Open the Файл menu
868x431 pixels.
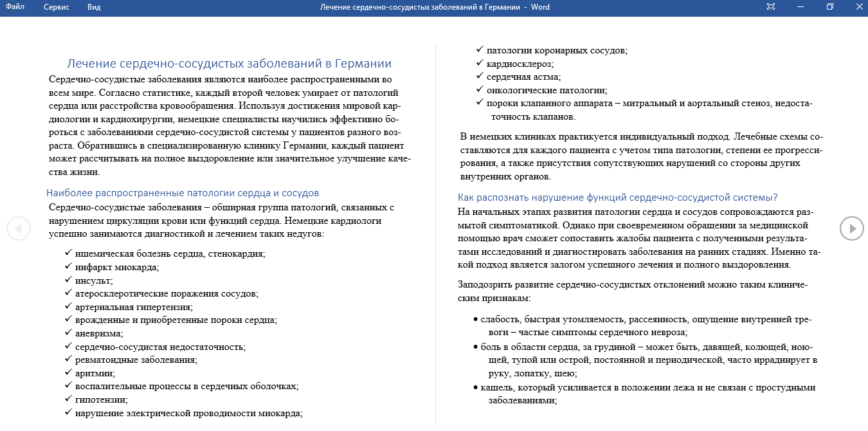(x=15, y=7)
